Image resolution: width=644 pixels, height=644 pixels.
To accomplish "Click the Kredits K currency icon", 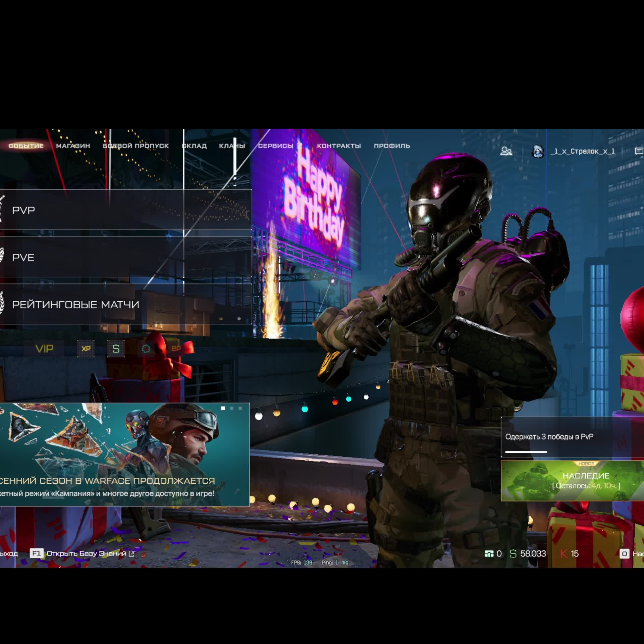I will coord(564,553).
